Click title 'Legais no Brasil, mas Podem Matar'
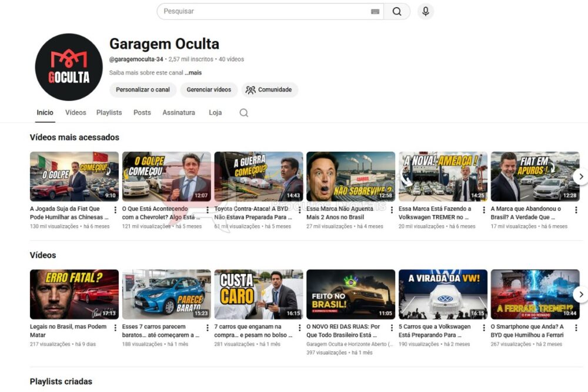The width and height of the screenshot is (588, 392). tap(68, 330)
